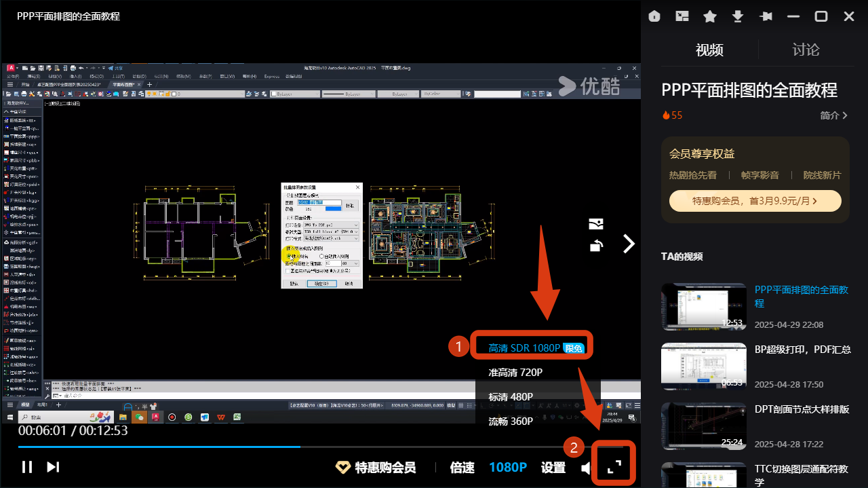The width and height of the screenshot is (868, 488).
Task: Click the large PPP平面排图的全面教程 title in side panel
Action: tap(749, 90)
